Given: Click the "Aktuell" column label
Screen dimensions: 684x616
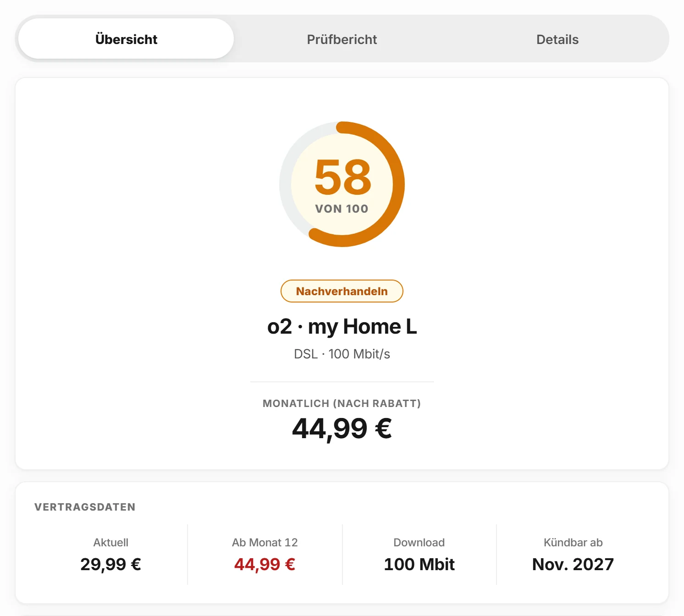Looking at the screenshot, I should coord(110,543).
